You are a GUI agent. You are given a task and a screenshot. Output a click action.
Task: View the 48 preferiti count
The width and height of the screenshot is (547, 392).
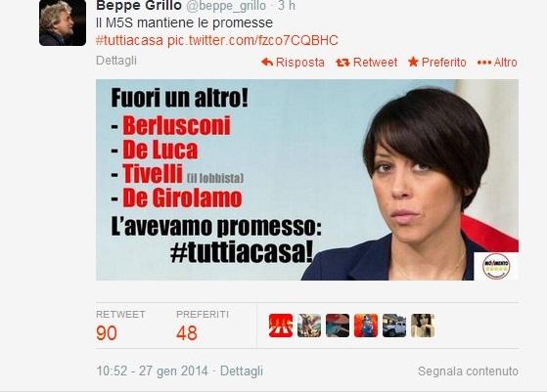click(x=187, y=333)
